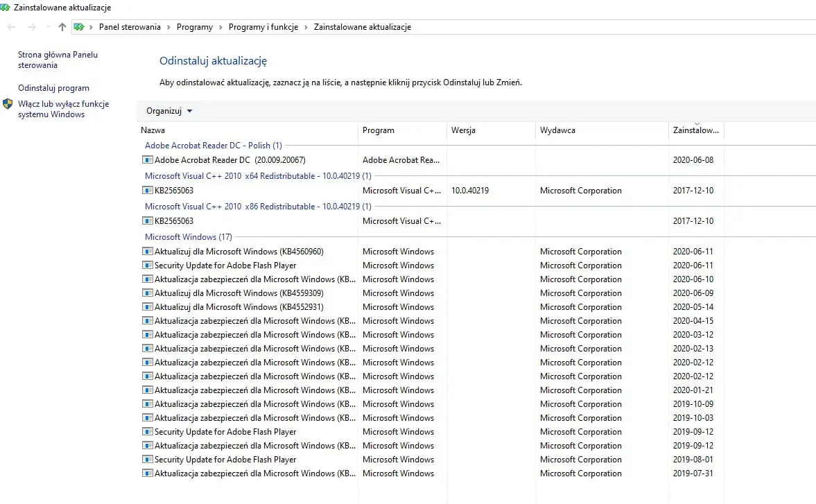Viewport: 816px width, 504px height.
Task: Click the icon of KB2565063 dated 2017-12-10 with version 10.0.40219
Action: [148, 191]
